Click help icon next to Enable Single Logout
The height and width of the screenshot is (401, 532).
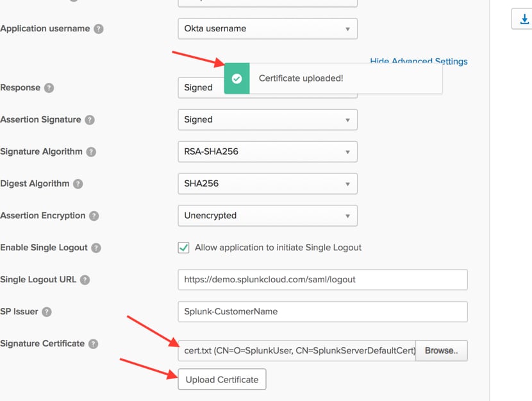96,248
